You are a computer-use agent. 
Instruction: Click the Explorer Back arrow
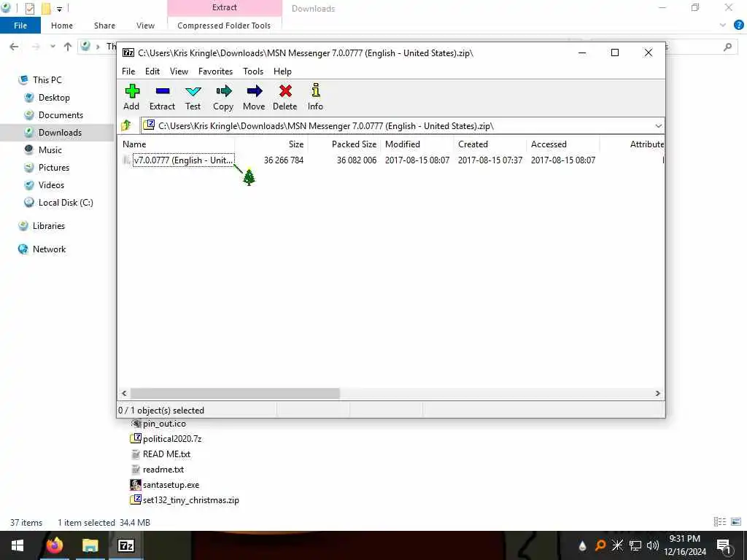point(15,47)
